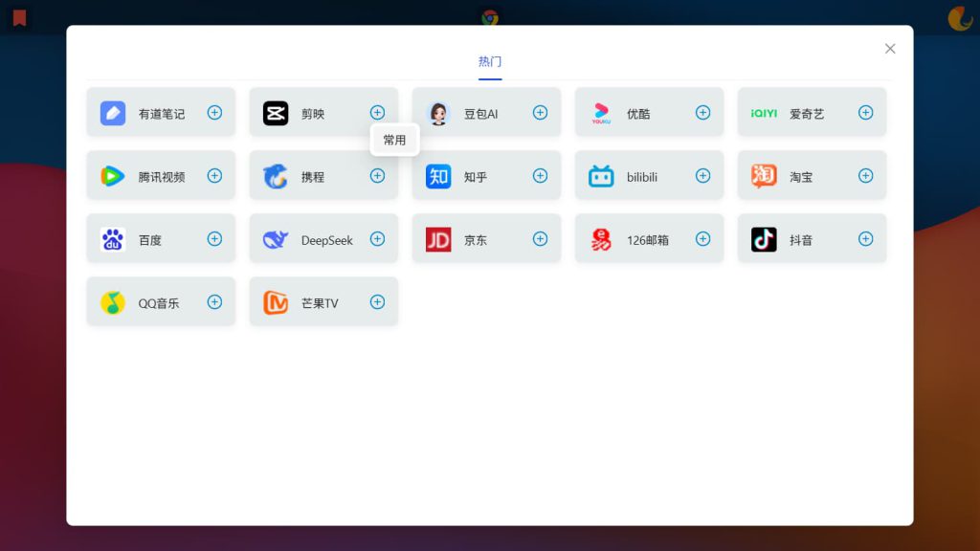The width and height of the screenshot is (980, 551).
Task: Click the 爱奇艺 iQIYI logo
Action: [764, 112]
